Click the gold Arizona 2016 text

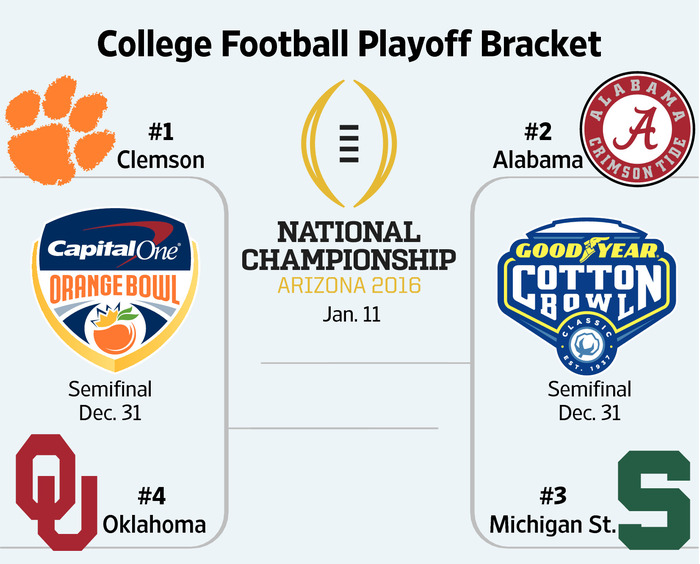(x=349, y=285)
